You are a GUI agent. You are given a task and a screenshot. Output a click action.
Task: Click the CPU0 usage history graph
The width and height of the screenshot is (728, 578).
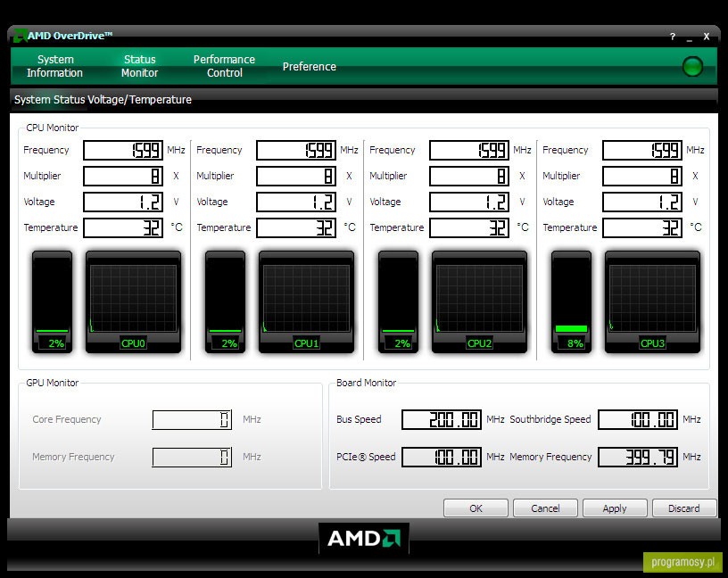pyautogui.click(x=133, y=301)
